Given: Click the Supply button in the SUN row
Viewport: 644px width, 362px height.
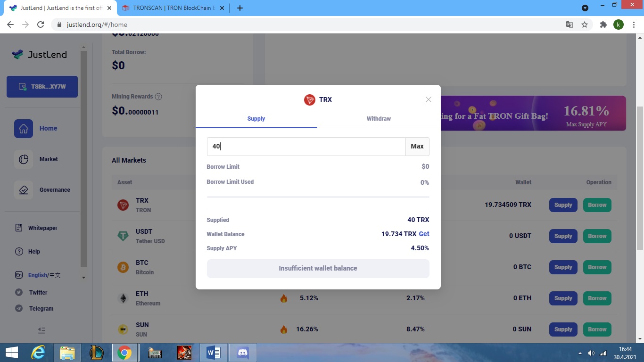Looking at the screenshot, I should click(x=563, y=329).
